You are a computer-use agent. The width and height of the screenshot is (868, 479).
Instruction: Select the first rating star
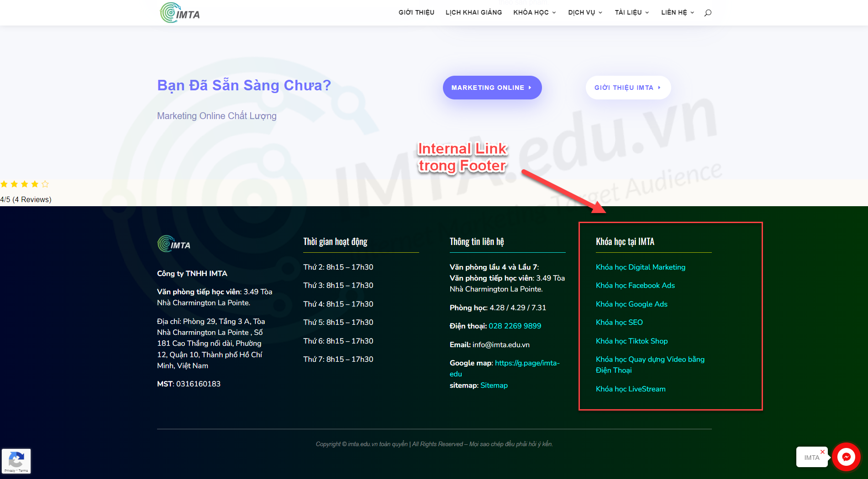tap(4, 184)
